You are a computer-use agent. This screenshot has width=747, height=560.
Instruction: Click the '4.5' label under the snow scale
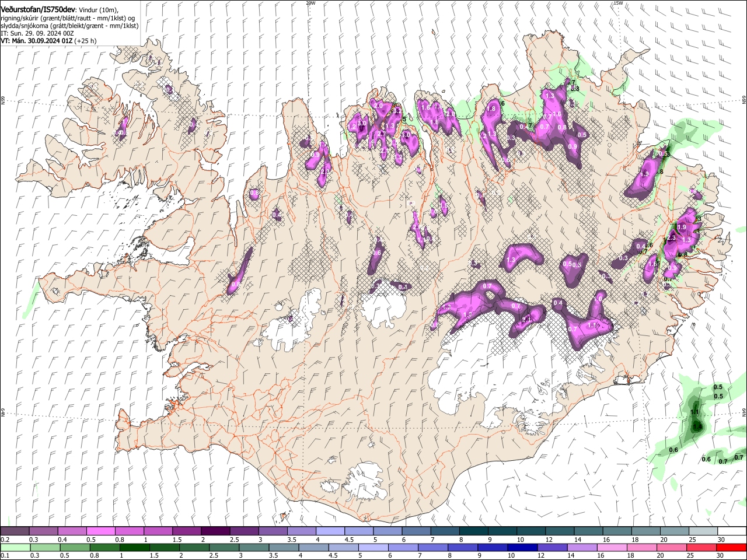(x=349, y=540)
